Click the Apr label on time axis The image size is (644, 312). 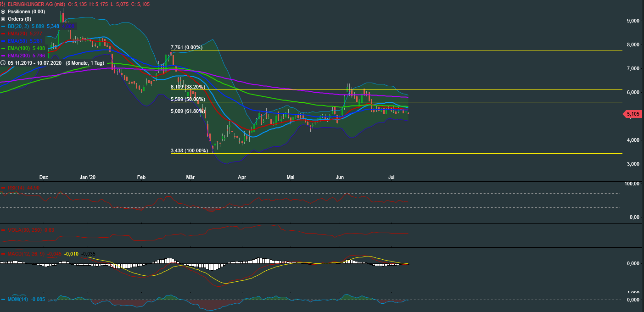point(242,177)
